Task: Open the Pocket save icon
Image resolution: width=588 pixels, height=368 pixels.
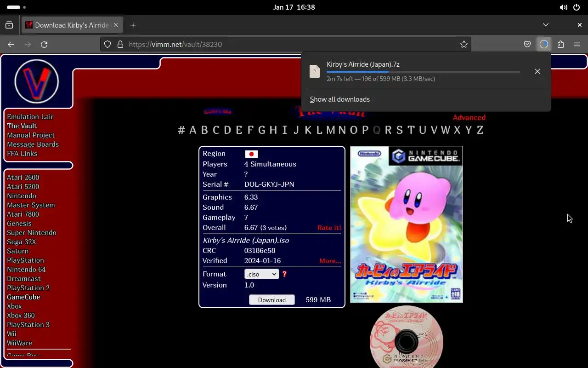Action: 527,44
